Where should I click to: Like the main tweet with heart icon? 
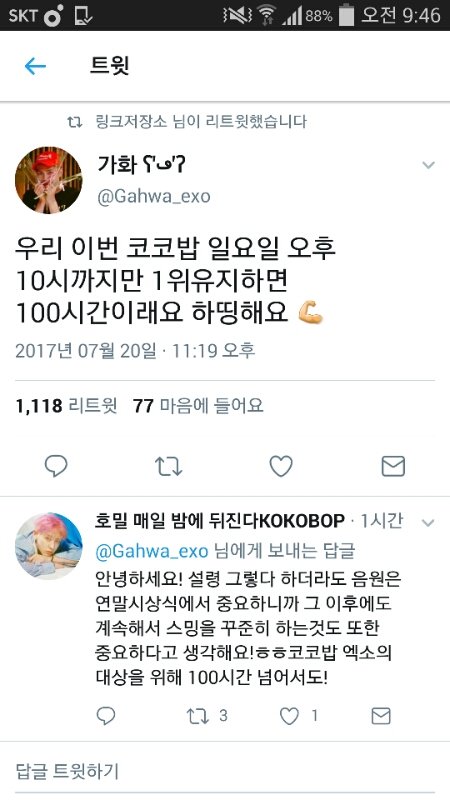(281, 466)
